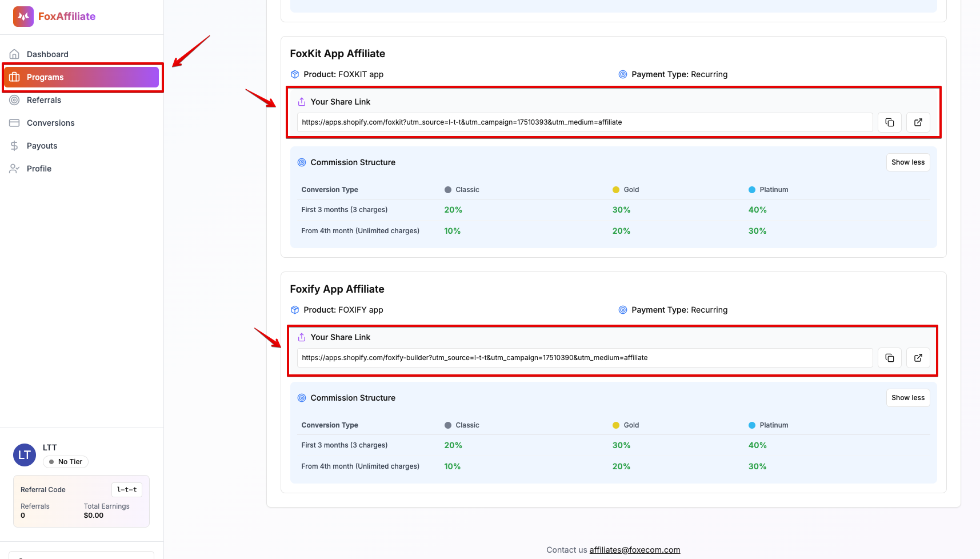
Task: Open the Conversions section
Action: [82, 123]
